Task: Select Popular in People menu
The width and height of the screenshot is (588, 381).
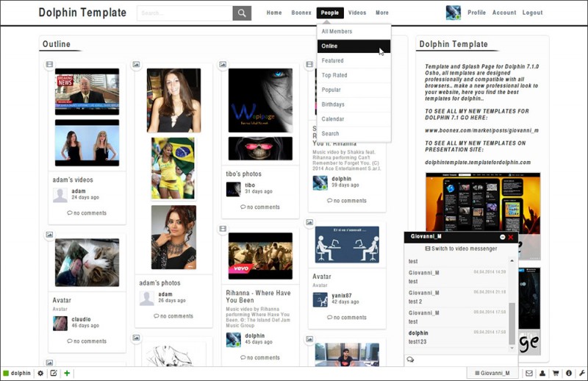Action: [x=354, y=90]
